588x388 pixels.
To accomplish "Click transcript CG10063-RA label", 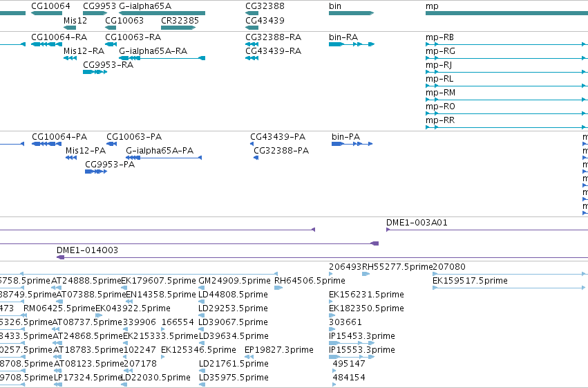I will point(133,37).
